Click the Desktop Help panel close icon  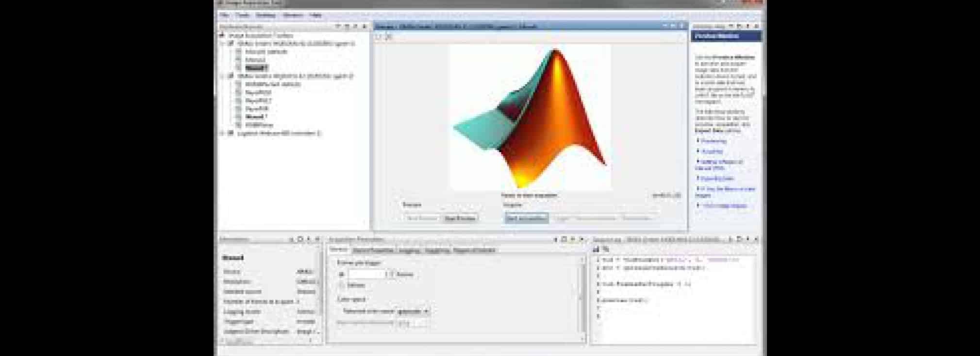coord(757,26)
